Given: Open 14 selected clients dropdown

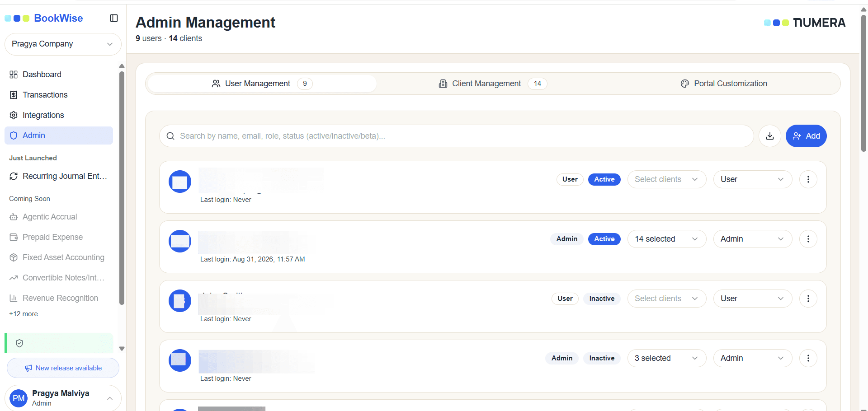Looking at the screenshot, I should tap(666, 239).
